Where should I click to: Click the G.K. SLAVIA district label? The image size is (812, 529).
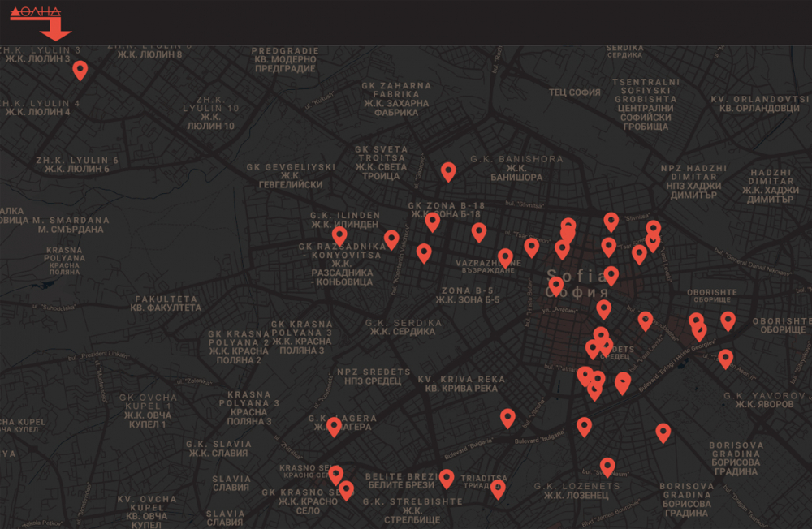(218, 448)
